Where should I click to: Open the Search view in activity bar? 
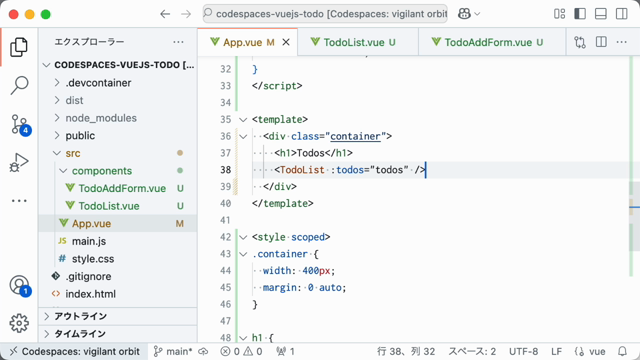pos(19,85)
